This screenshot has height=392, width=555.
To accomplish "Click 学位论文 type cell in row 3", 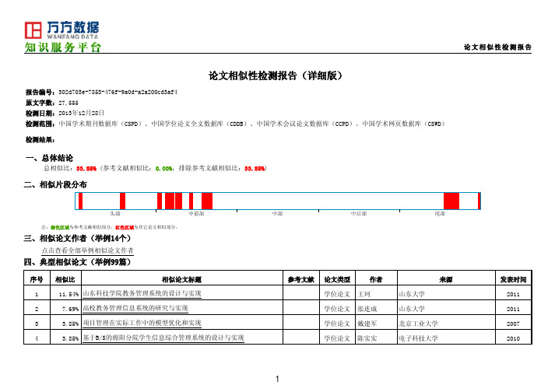I will point(337,324).
